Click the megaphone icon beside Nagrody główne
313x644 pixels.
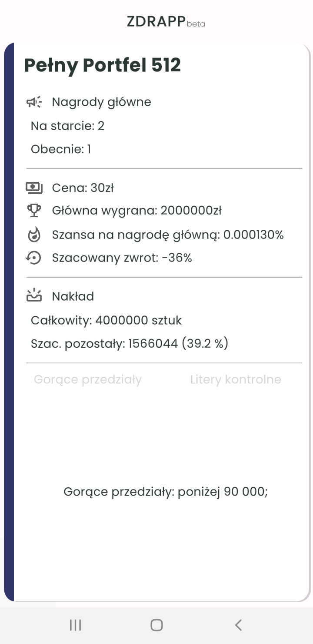[x=34, y=102]
